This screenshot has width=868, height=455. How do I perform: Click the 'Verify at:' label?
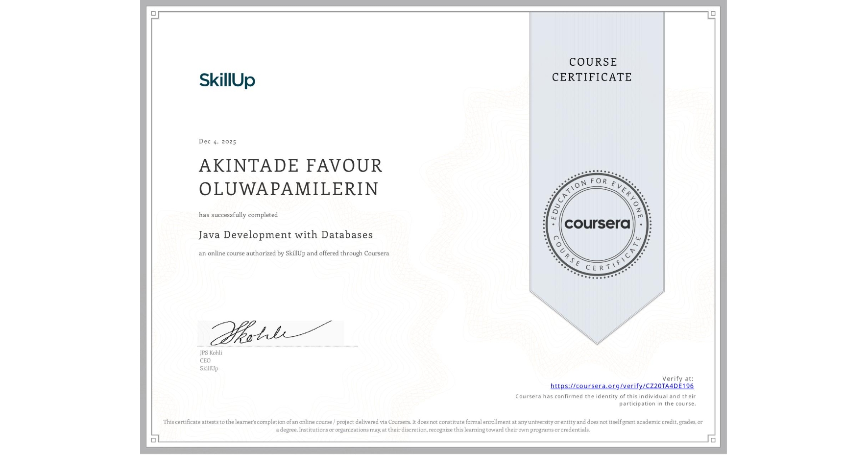[678, 379]
